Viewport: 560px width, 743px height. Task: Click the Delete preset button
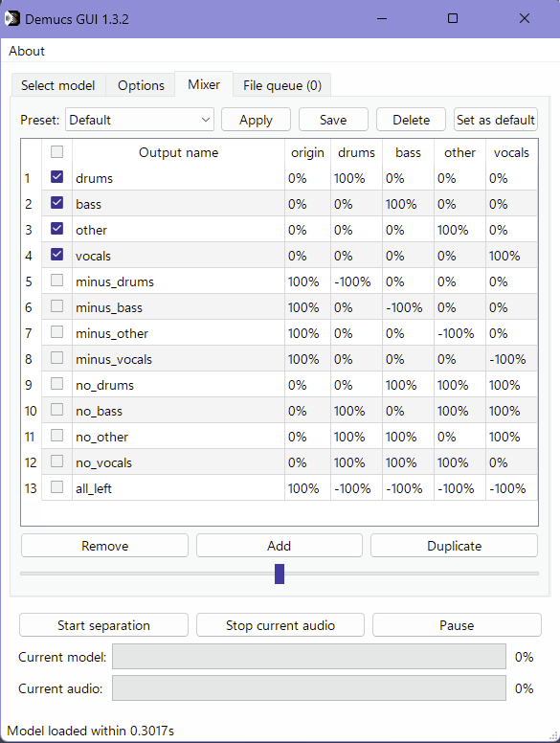(x=411, y=120)
